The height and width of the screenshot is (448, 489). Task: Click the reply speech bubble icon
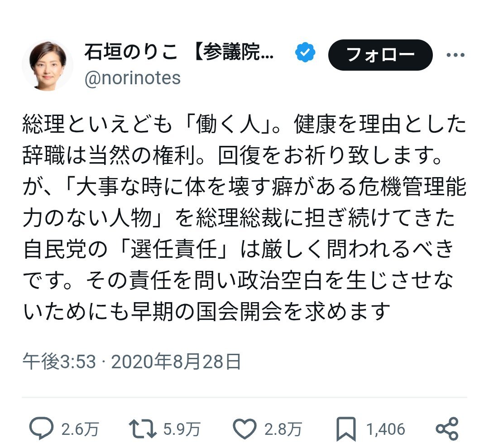click(41, 429)
